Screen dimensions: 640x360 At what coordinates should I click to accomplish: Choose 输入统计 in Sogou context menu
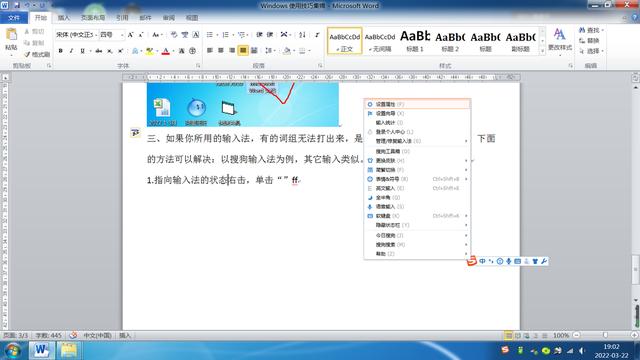(x=417, y=122)
